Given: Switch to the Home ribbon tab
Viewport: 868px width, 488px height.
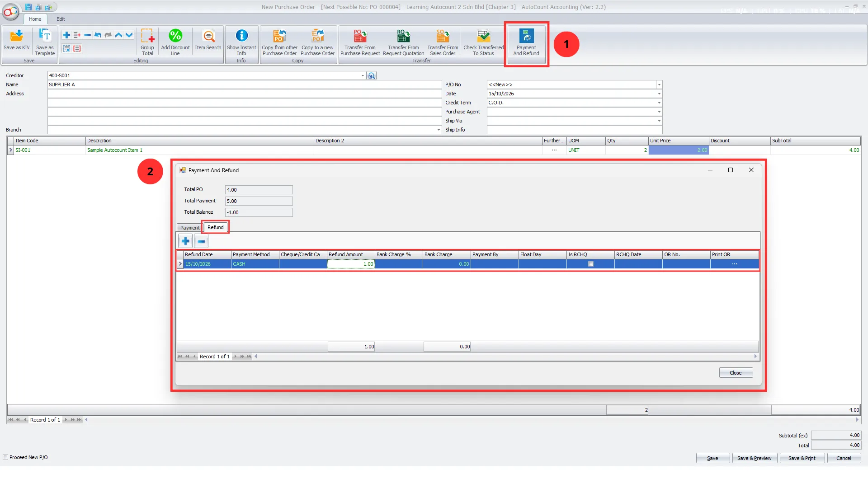Looking at the screenshot, I should point(35,19).
